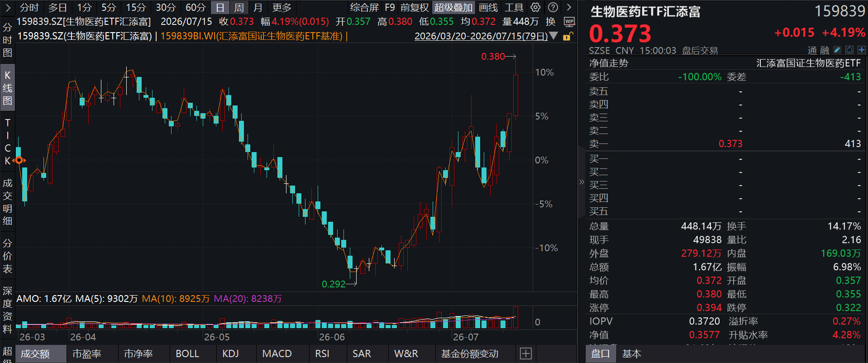Add stock to watchlist with plus icon
868x363 pixels.
pos(861,50)
